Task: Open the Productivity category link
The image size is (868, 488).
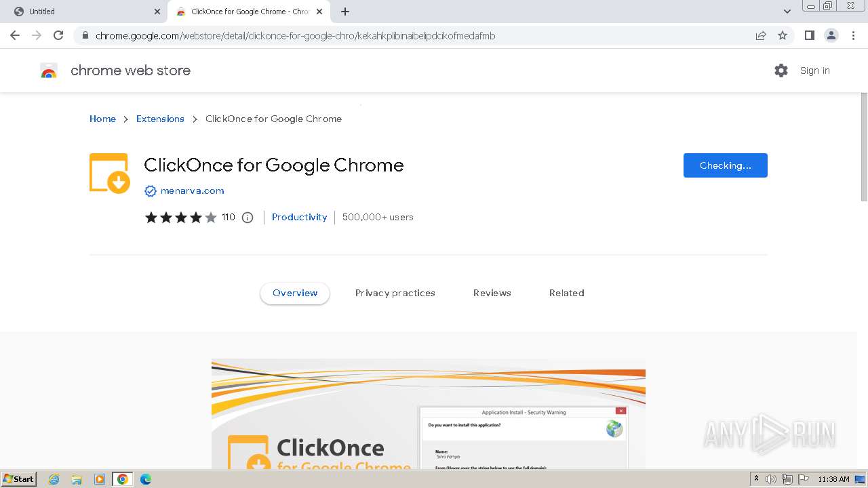Action: point(299,218)
